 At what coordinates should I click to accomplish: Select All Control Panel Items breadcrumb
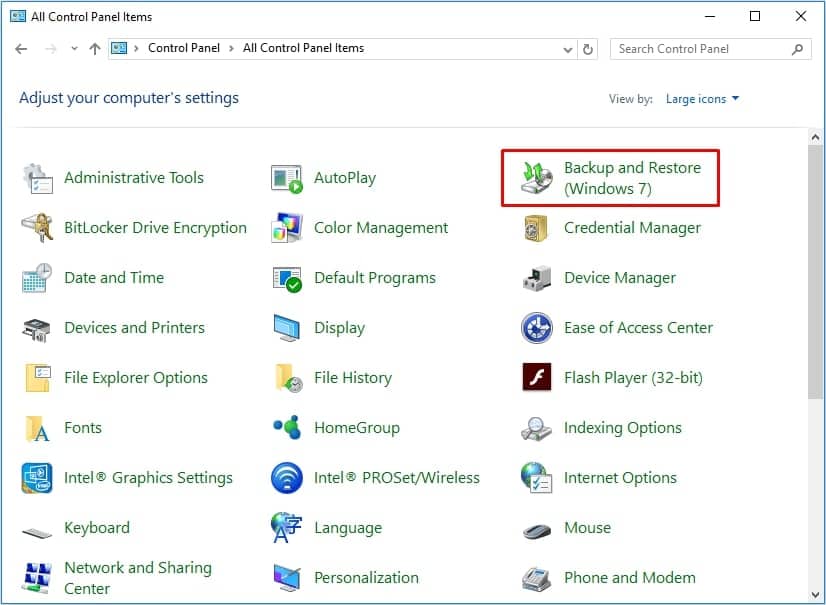point(303,48)
